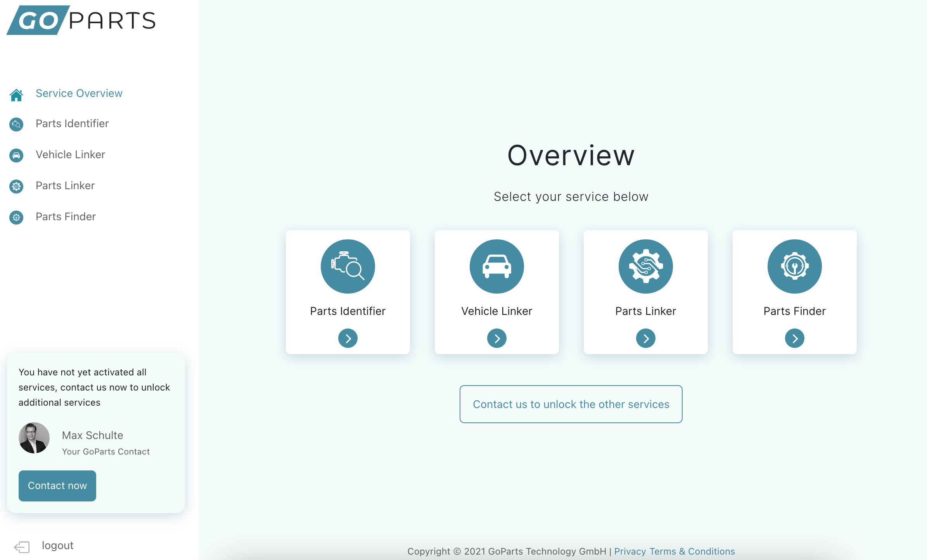Click the logout arrow icon
The height and width of the screenshot is (560, 927).
tap(22, 547)
